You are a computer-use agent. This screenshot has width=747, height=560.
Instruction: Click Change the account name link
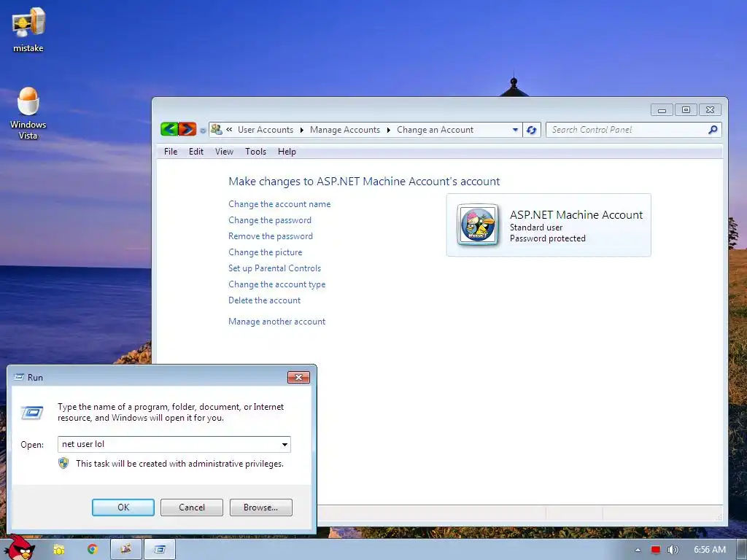coord(279,204)
